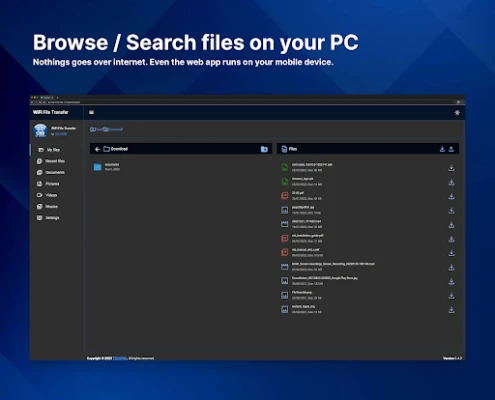This screenshot has height=400, width=495.
Task: Toggle the sidebar with the hamburger menu icon
Action: [91, 113]
